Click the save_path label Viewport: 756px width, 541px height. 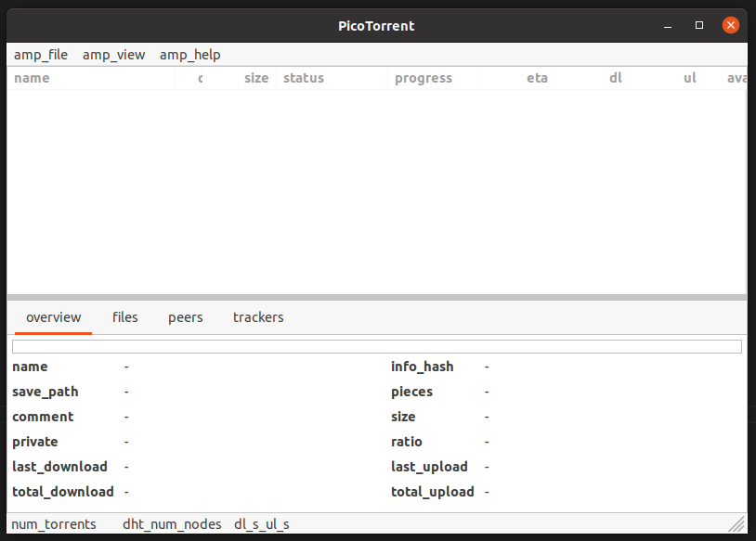coord(46,392)
